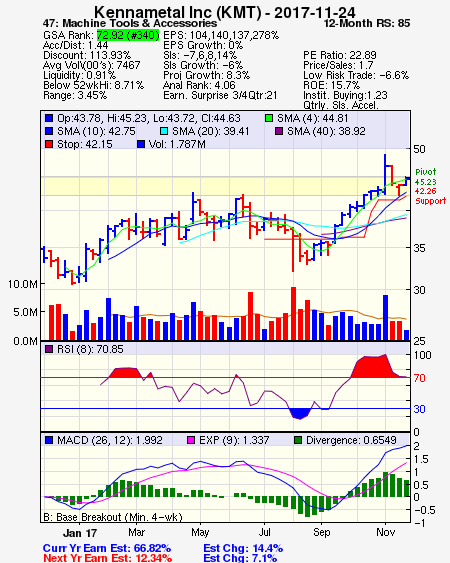Click the red Stop legend swatch

click(x=49, y=144)
